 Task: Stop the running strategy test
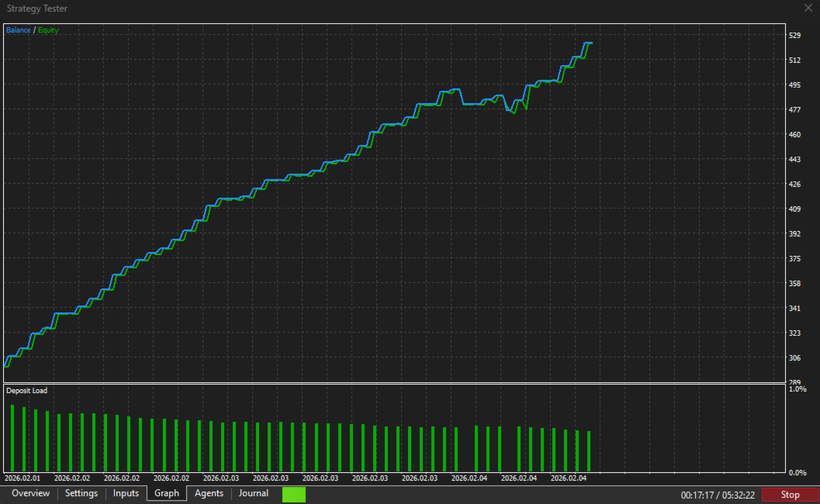(x=790, y=495)
